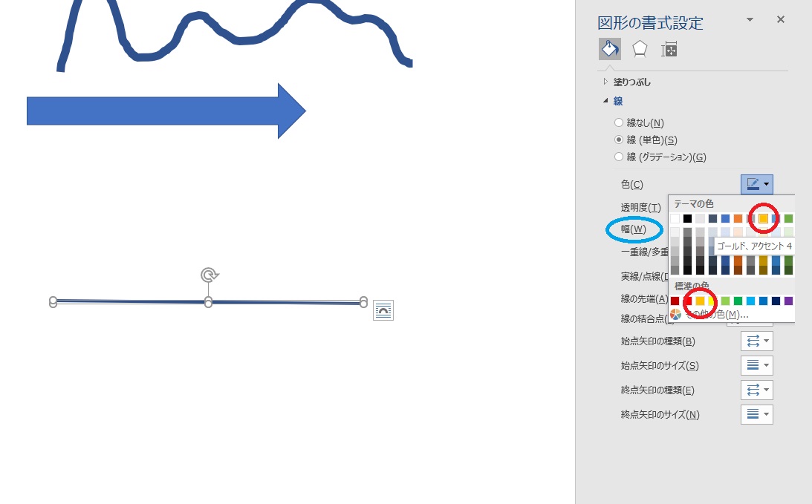Click the 透明度(T) transparency label
Viewport: 812px width, 504px height.
click(x=640, y=207)
